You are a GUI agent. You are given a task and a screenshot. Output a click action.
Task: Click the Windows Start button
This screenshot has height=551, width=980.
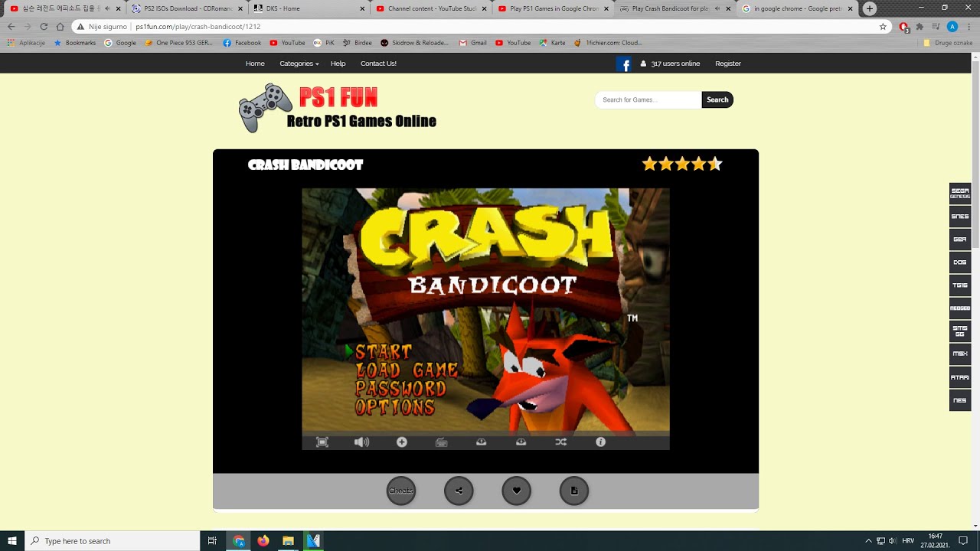tap(12, 541)
